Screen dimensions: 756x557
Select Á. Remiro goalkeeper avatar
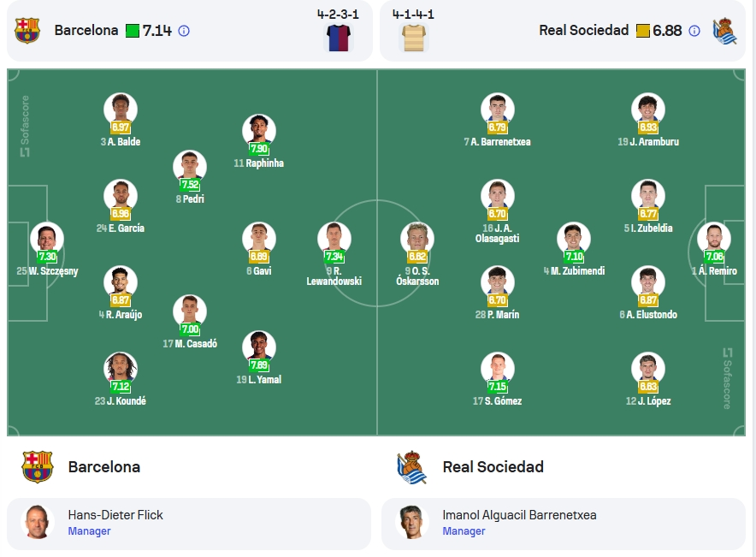tap(714, 239)
